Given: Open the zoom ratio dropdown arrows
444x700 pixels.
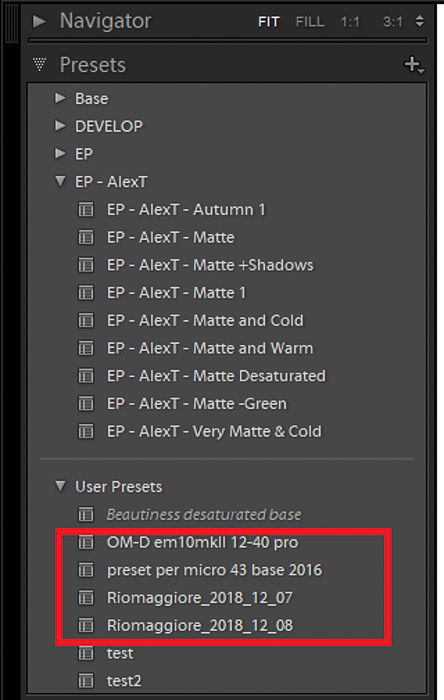Looking at the screenshot, I should coord(419,21).
